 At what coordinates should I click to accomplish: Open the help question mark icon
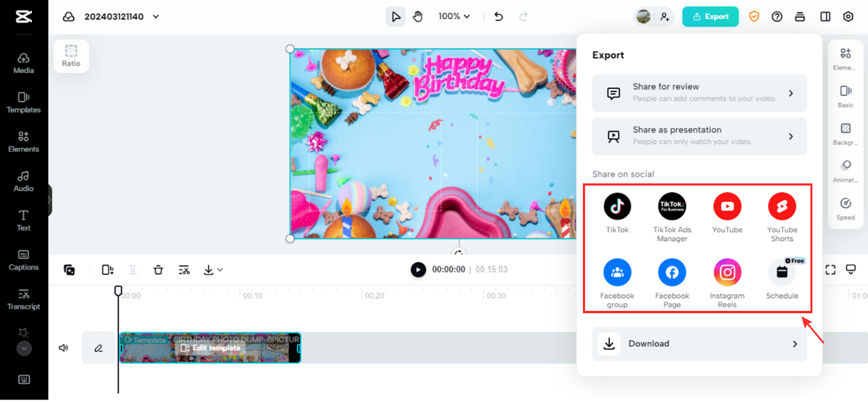(x=777, y=17)
